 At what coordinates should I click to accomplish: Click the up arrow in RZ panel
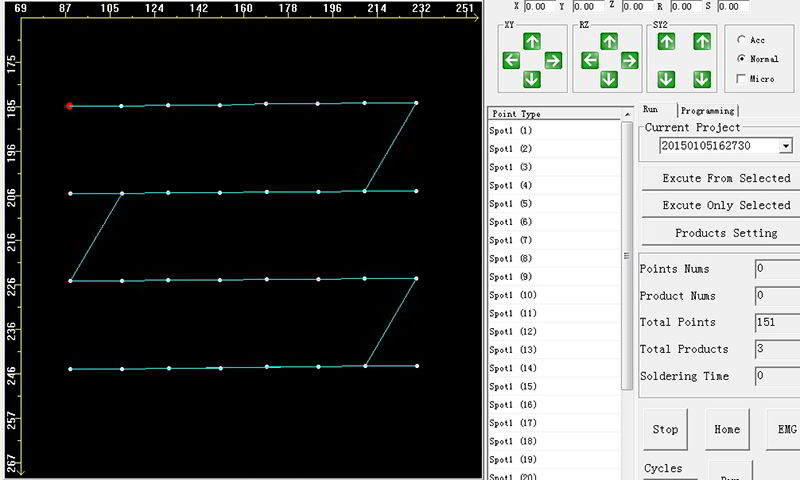coord(609,42)
